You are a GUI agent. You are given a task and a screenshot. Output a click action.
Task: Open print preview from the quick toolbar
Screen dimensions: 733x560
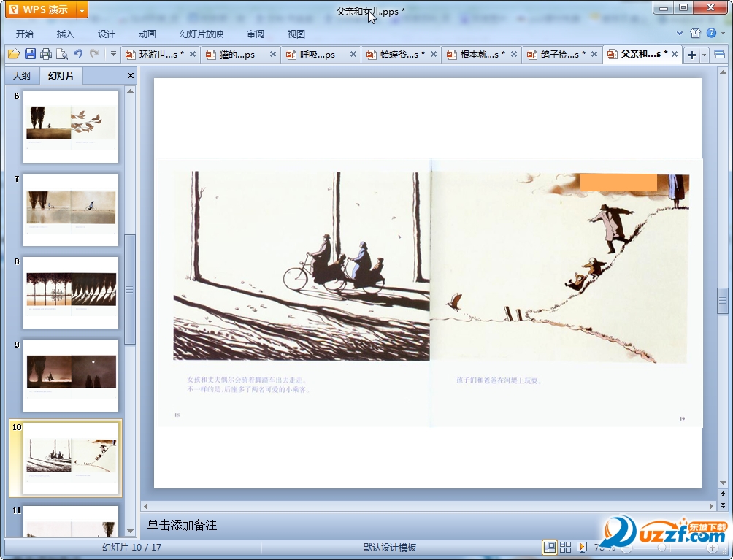pyautogui.click(x=62, y=54)
